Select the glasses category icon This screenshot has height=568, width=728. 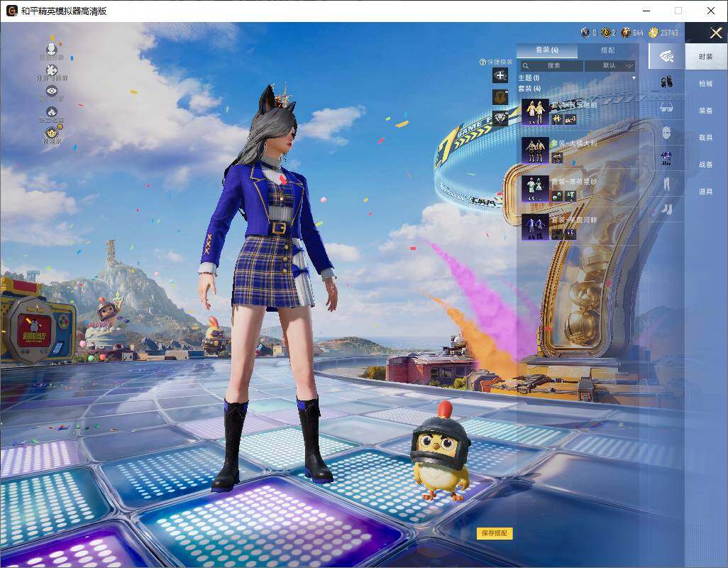pos(667,108)
